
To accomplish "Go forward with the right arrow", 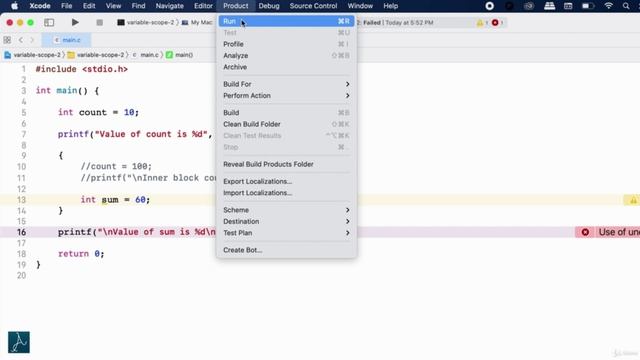I will tap(32, 40).
